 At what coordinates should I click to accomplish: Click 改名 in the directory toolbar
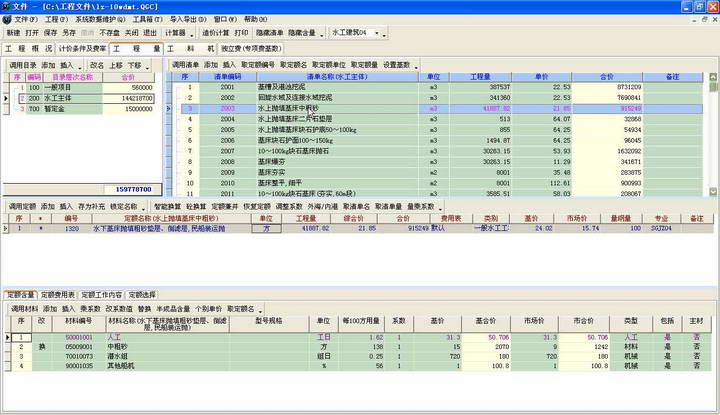[x=97, y=66]
